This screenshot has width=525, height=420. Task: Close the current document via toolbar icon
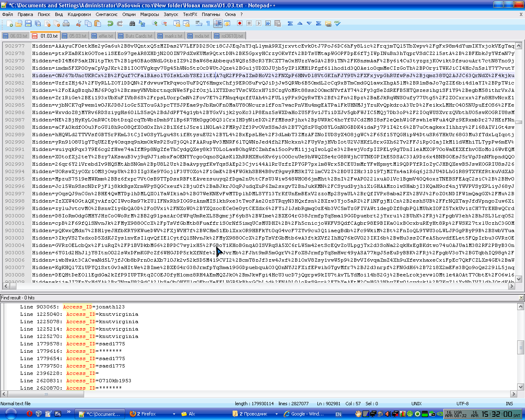47,23
